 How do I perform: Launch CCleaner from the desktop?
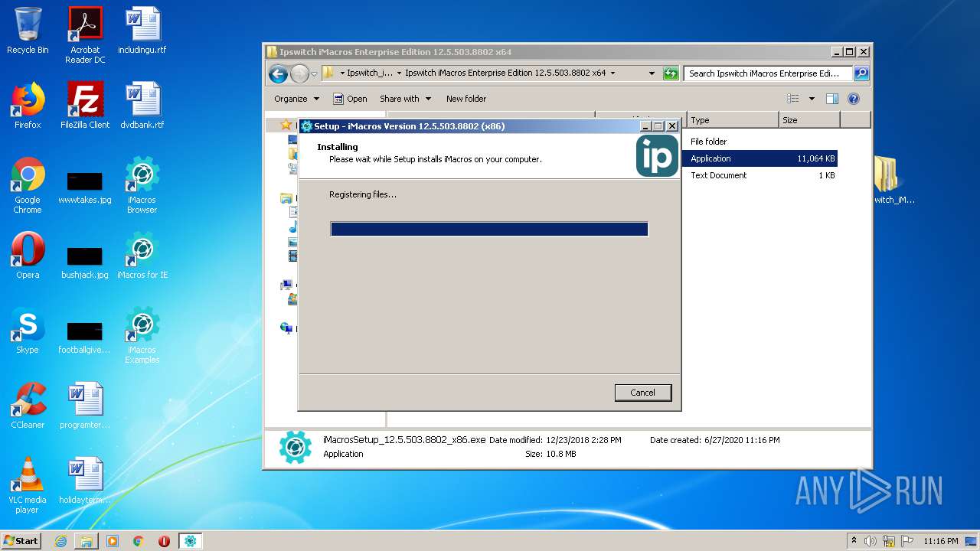tap(28, 406)
